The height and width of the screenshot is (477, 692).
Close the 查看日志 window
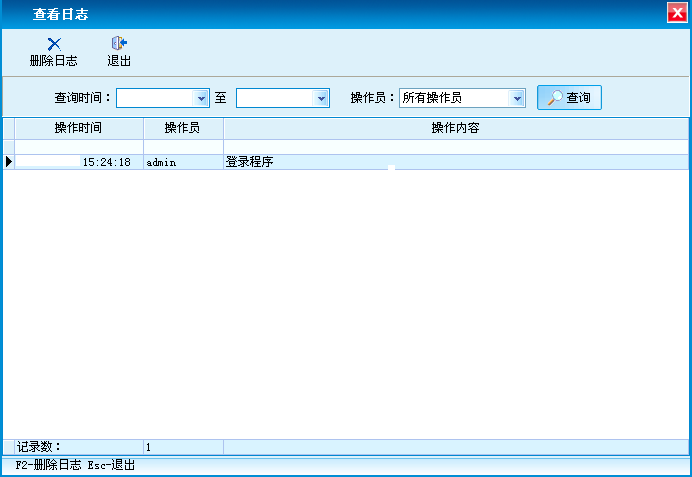677,13
